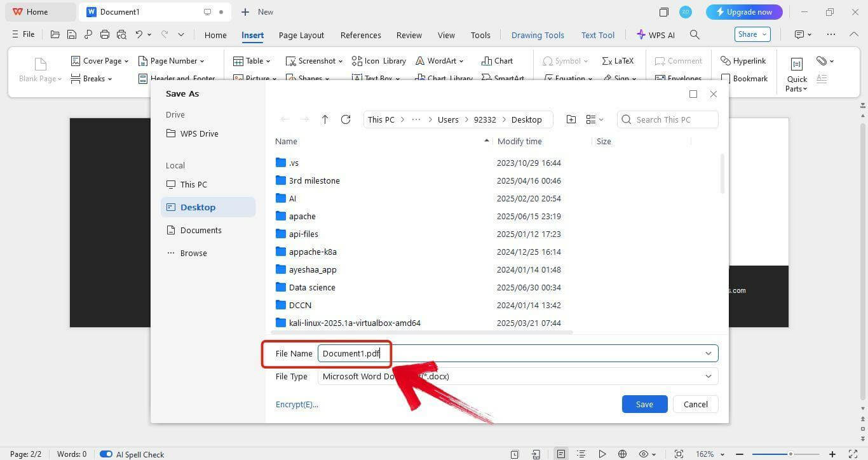This screenshot has width=868, height=460.
Task: Open the Drawing Tools tab
Action: [538, 35]
